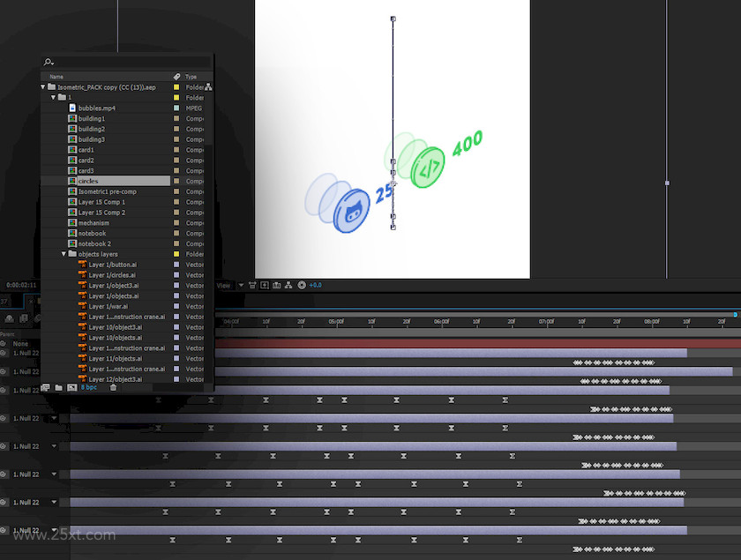Click the Project panel search magnifier icon
The image size is (741, 560).
(49, 62)
